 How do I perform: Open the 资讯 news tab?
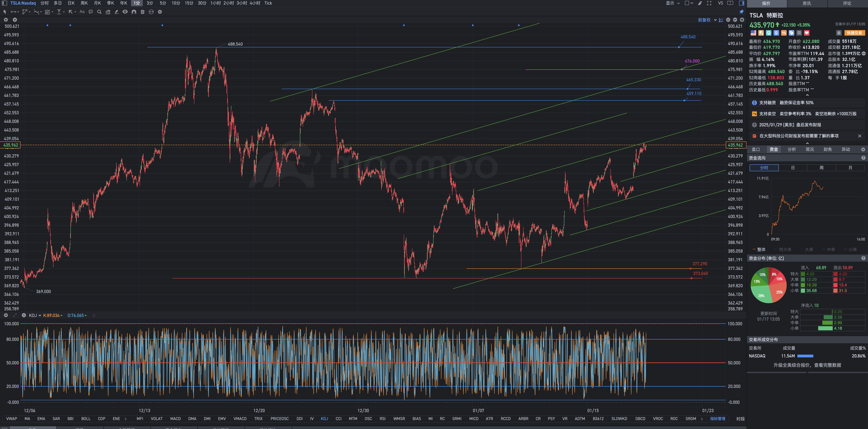[807, 3]
